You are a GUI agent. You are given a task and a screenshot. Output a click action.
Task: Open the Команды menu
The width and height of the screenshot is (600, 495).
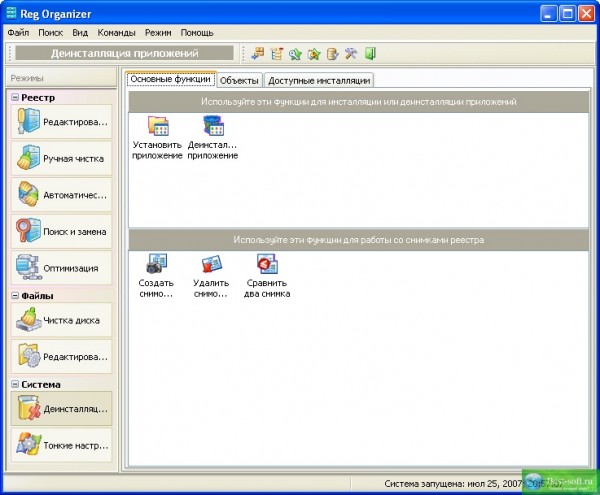116,32
